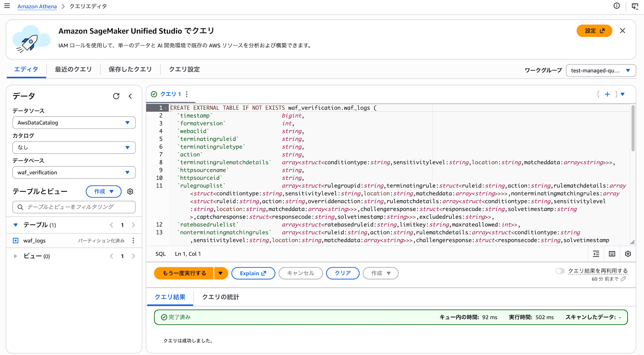This screenshot has height=355, width=644.
Task: Open table and view settings gear
Action: click(x=130, y=191)
